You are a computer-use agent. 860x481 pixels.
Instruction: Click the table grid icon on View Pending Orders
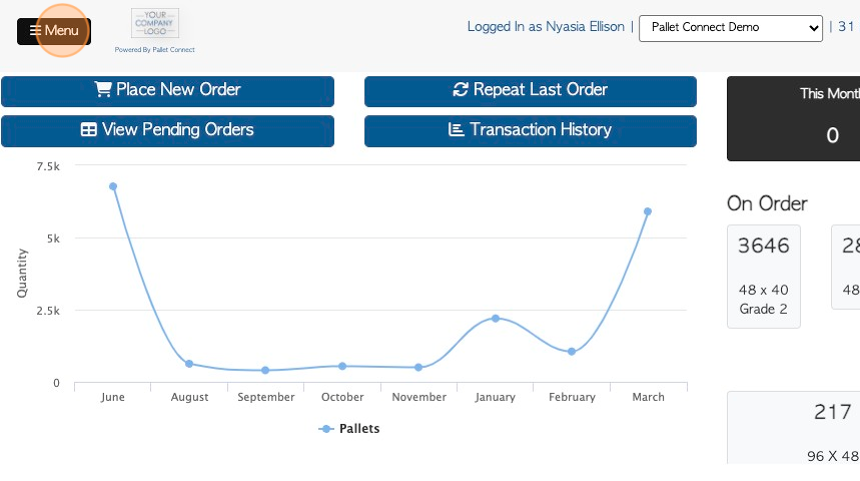coord(88,129)
